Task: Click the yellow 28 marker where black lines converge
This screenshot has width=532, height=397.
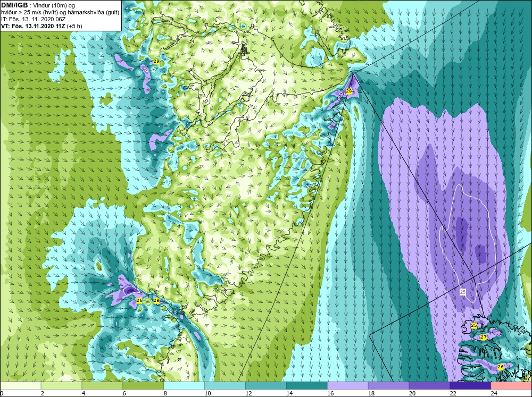Action: [x=348, y=91]
